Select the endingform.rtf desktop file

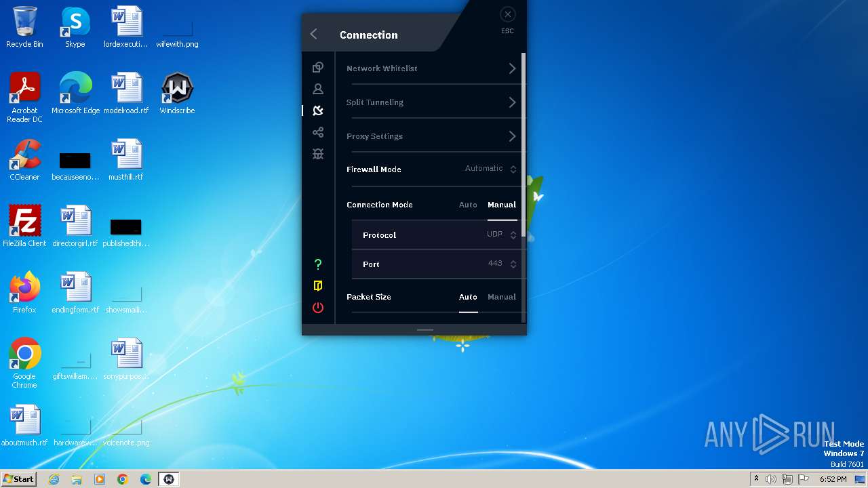75,293
